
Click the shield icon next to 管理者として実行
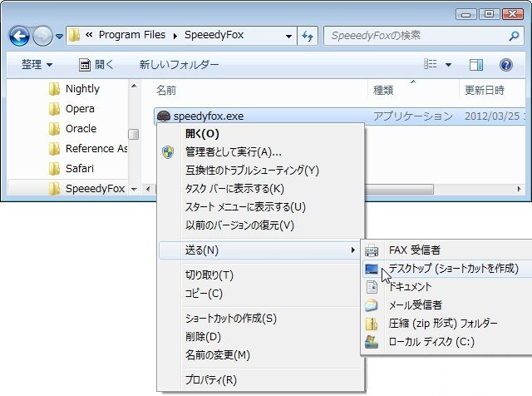(168, 152)
